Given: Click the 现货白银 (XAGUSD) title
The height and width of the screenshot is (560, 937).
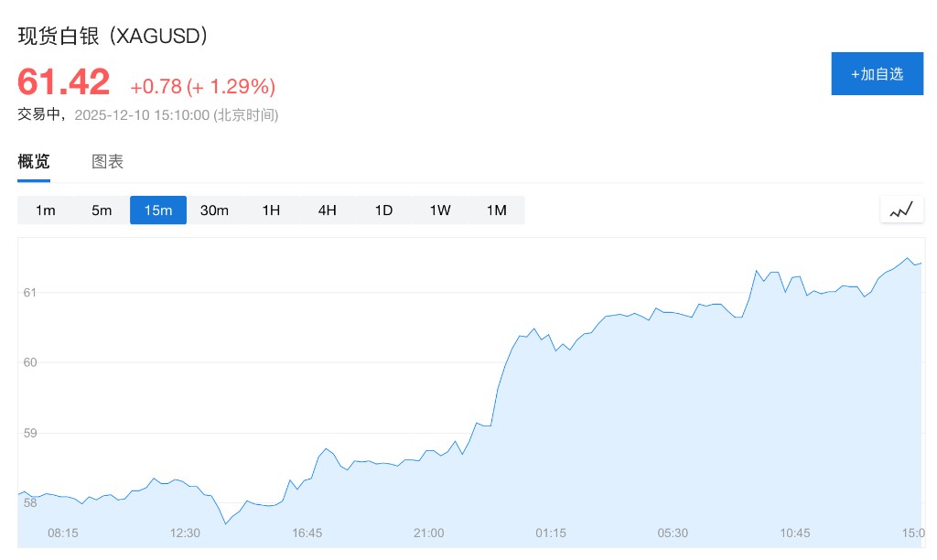Looking at the screenshot, I should click(114, 36).
